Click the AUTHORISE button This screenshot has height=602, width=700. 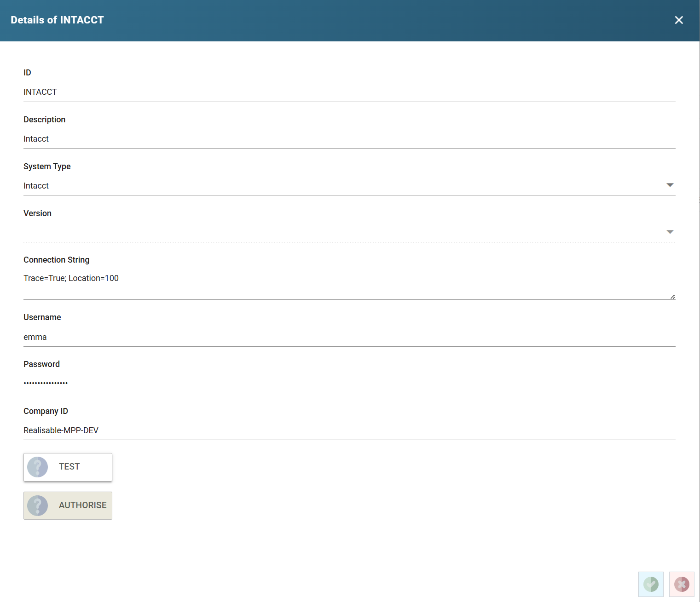(x=68, y=505)
